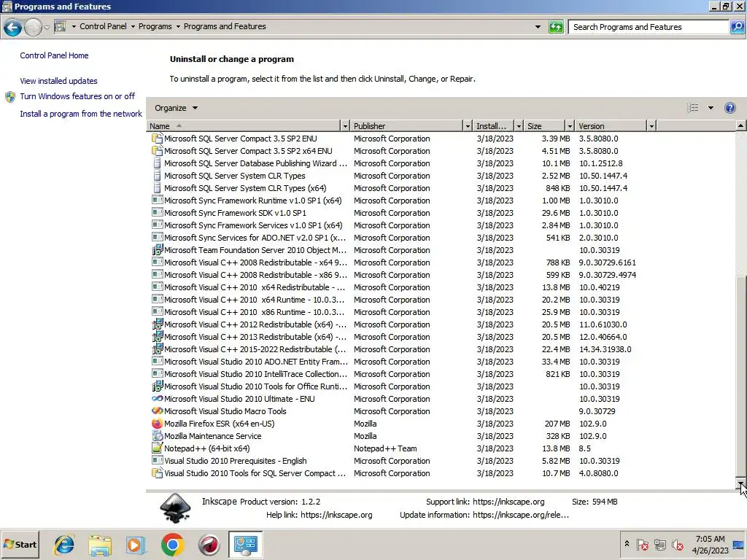Expand the address bar history dropdown

(538, 27)
